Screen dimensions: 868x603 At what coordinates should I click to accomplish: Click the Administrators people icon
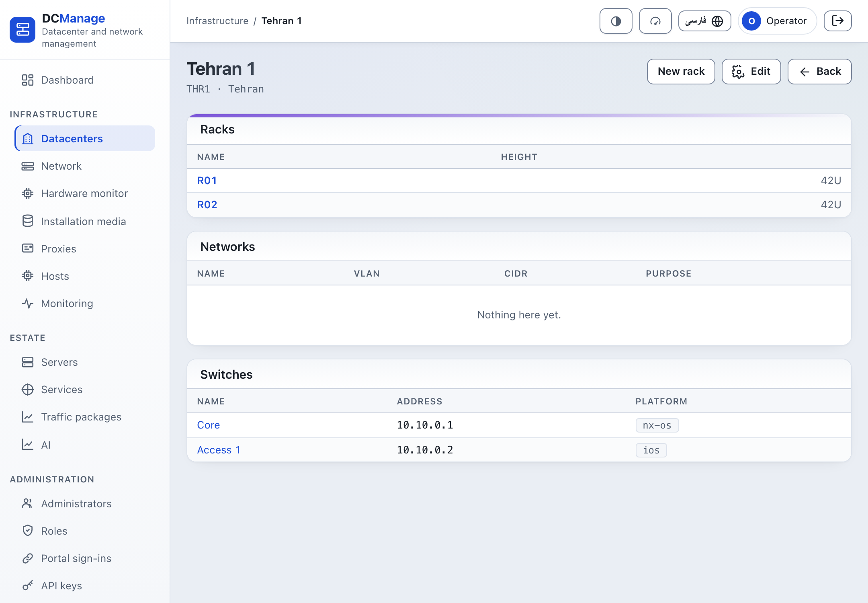click(x=28, y=503)
